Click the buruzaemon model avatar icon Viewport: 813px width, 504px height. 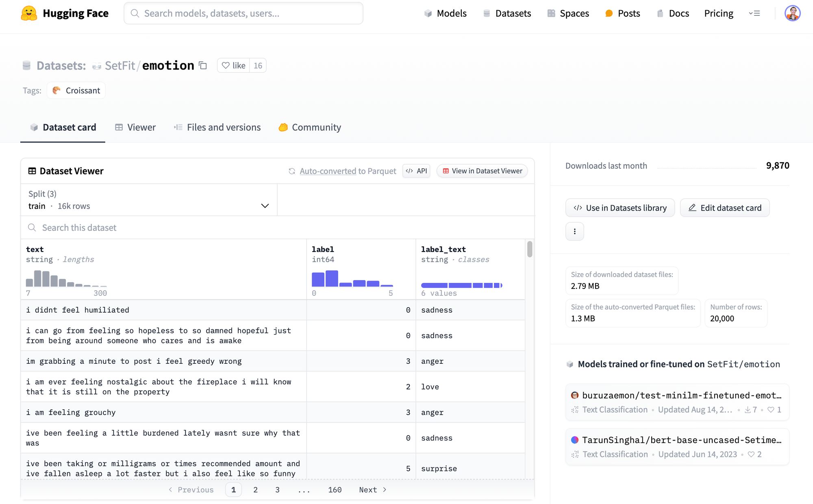[575, 395]
